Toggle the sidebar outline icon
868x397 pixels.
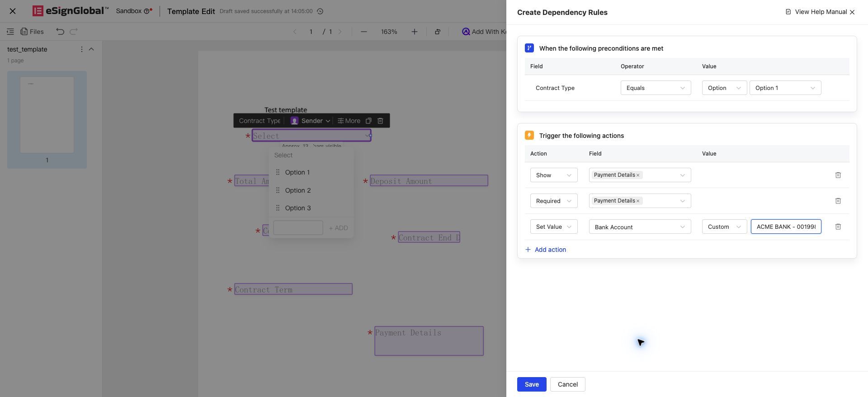10,32
